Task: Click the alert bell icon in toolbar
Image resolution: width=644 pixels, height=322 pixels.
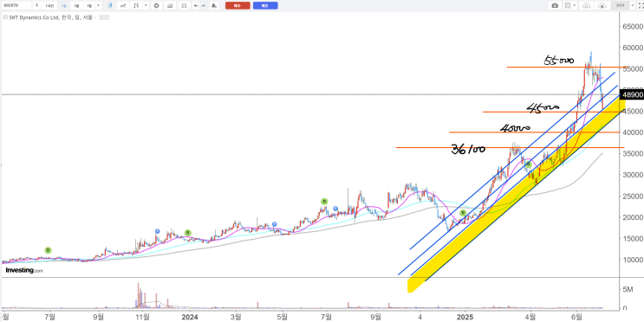Action: click(213, 5)
